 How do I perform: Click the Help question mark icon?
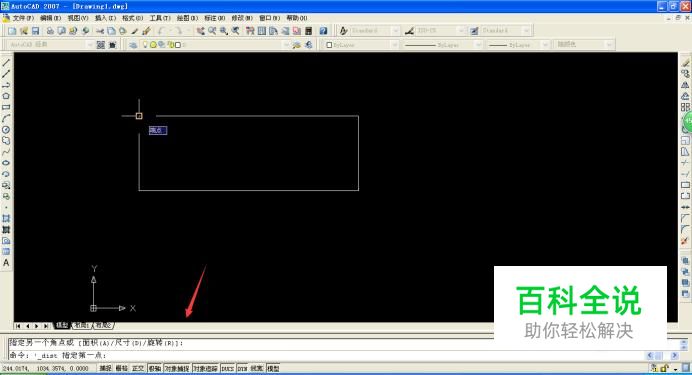click(323, 31)
